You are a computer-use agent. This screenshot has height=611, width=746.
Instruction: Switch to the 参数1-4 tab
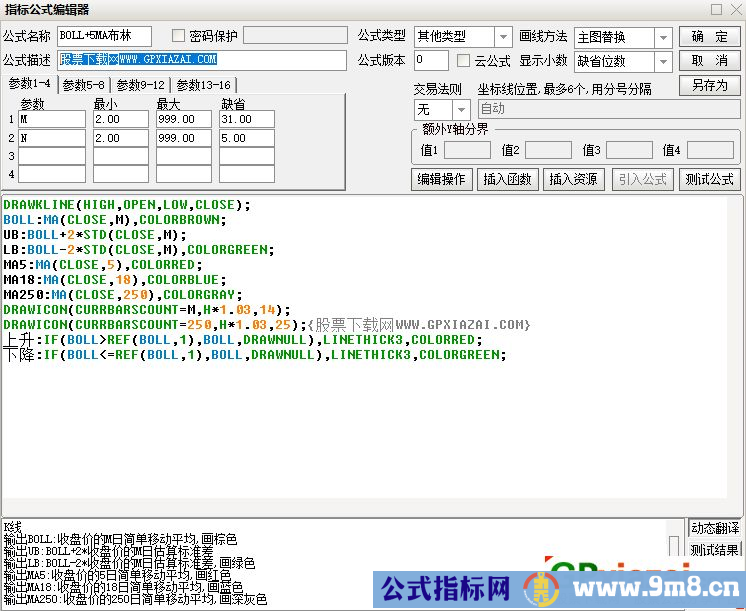click(x=29, y=84)
